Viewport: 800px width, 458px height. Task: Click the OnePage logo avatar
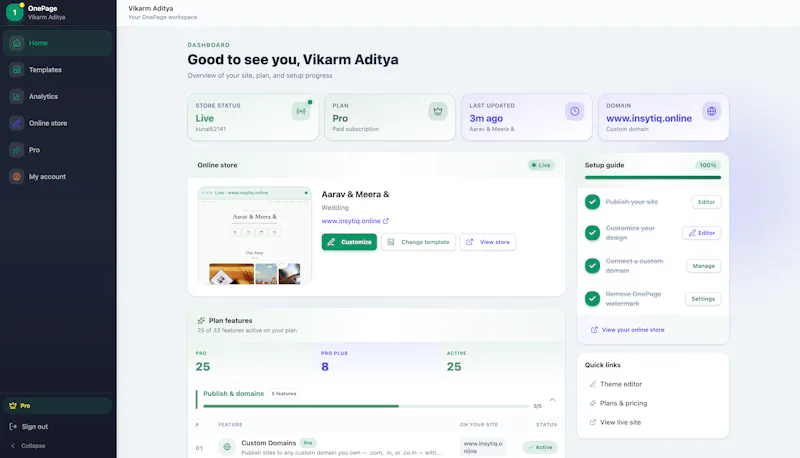click(x=14, y=12)
